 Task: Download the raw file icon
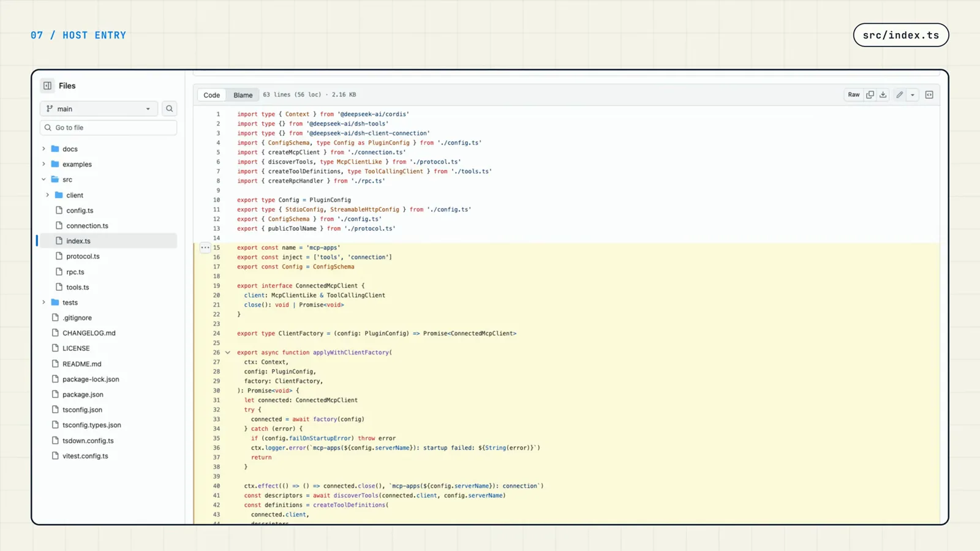click(x=883, y=95)
